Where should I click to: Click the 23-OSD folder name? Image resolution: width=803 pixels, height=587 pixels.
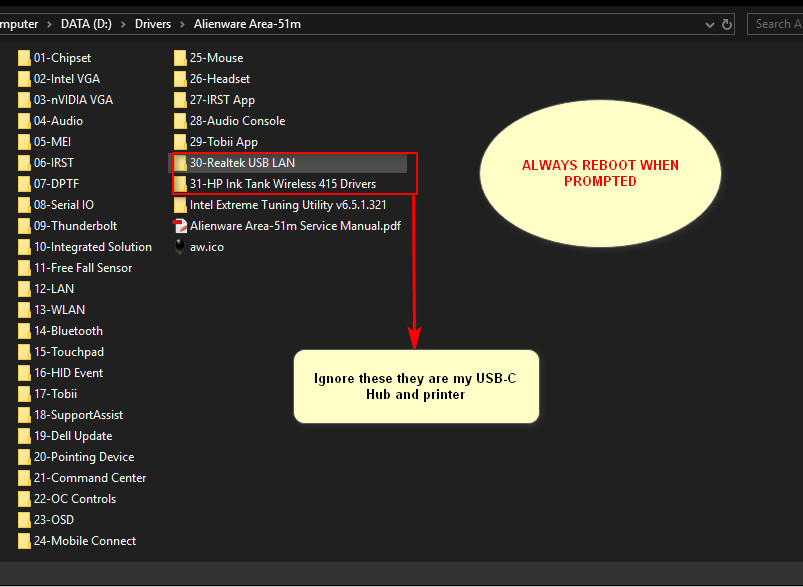tap(54, 520)
